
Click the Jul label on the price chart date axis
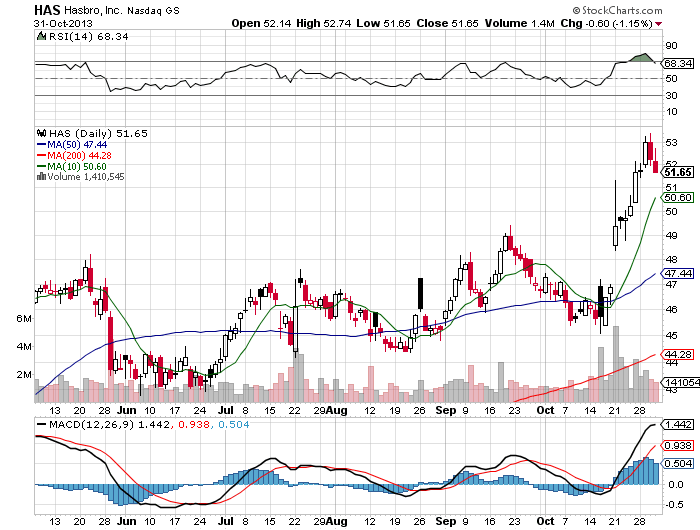(226, 410)
